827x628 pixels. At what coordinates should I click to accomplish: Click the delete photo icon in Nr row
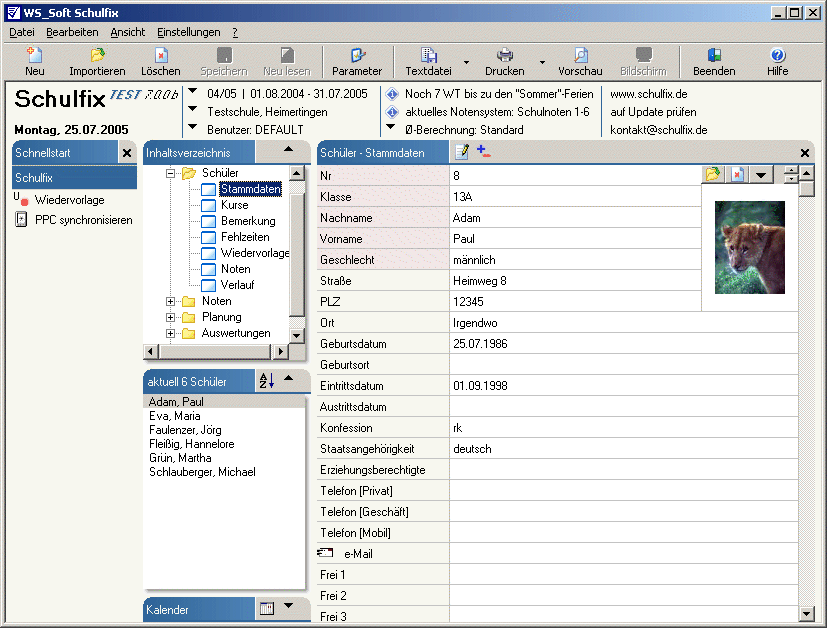click(737, 175)
